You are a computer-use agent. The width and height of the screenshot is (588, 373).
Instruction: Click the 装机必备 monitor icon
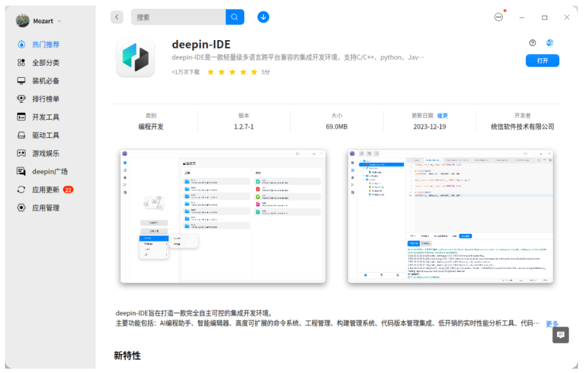pyautogui.click(x=21, y=80)
